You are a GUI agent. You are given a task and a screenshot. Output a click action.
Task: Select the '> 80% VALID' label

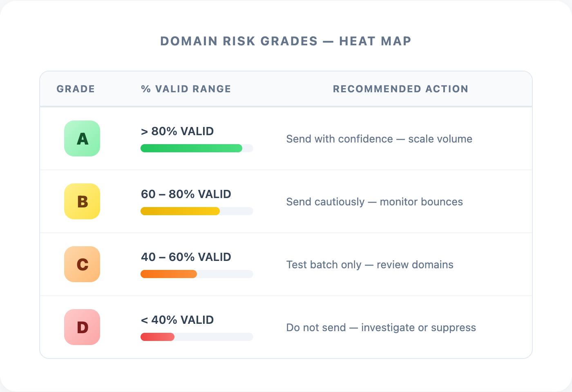coord(177,131)
